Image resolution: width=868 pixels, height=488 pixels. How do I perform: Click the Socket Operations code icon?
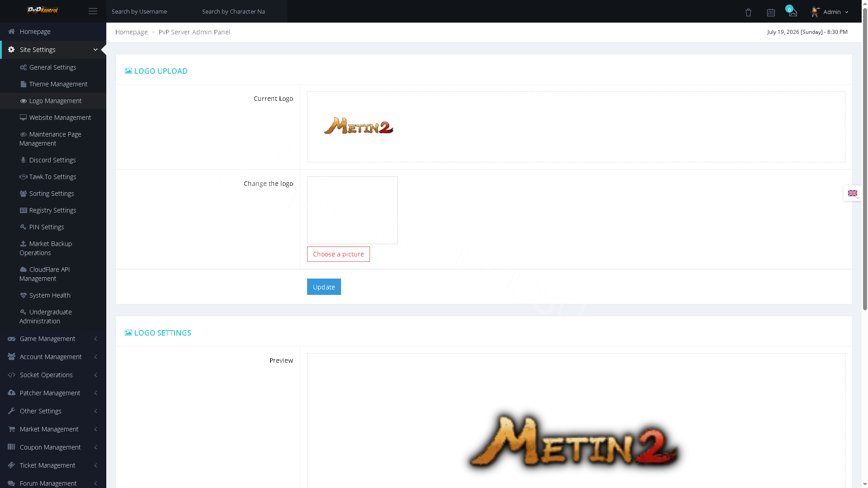pos(11,375)
